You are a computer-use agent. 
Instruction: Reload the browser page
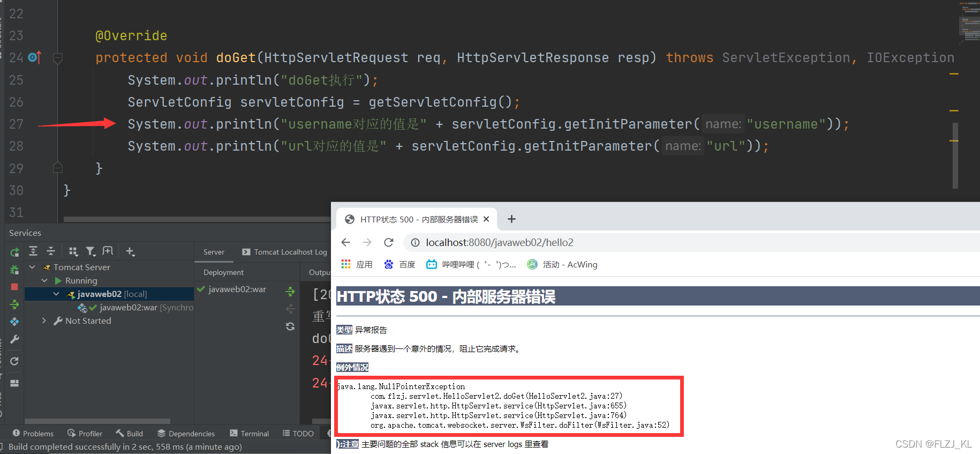click(389, 242)
